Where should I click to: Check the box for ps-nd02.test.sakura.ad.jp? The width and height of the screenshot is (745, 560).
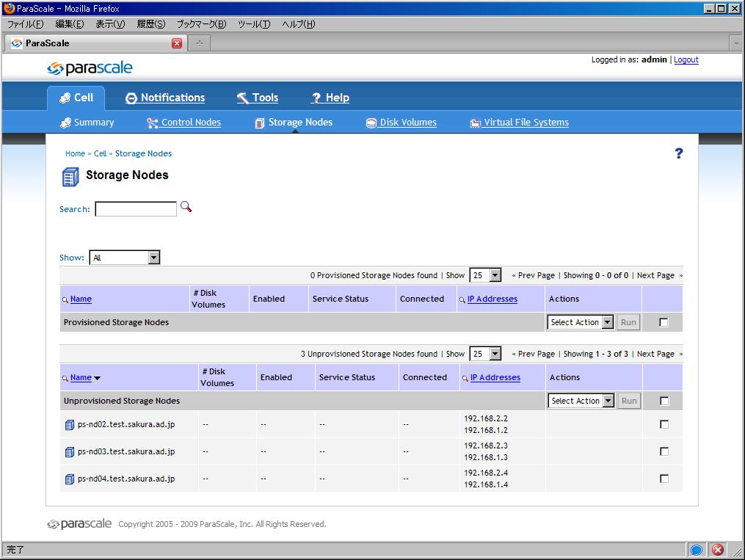[664, 424]
